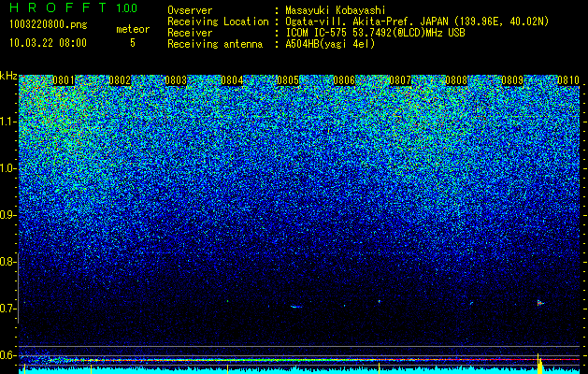Click the 0.7 frequency axis label
The width and height of the screenshot is (588, 374).
8,309
